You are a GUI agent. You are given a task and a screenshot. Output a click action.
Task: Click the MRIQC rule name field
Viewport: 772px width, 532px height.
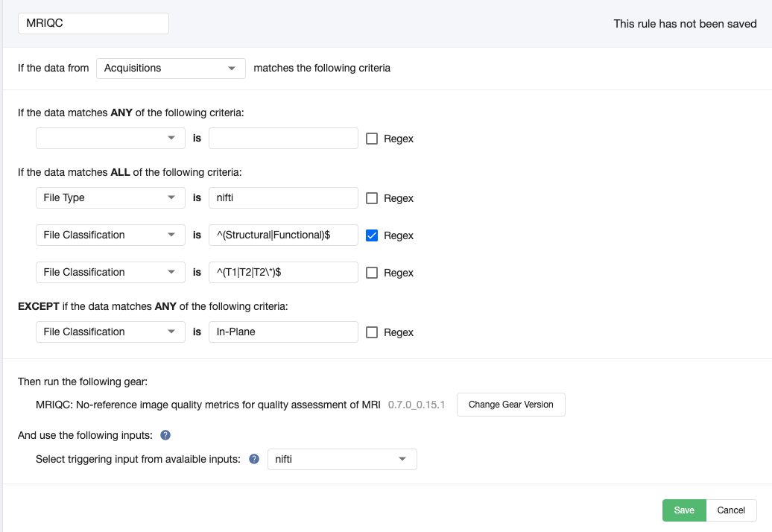click(x=93, y=23)
